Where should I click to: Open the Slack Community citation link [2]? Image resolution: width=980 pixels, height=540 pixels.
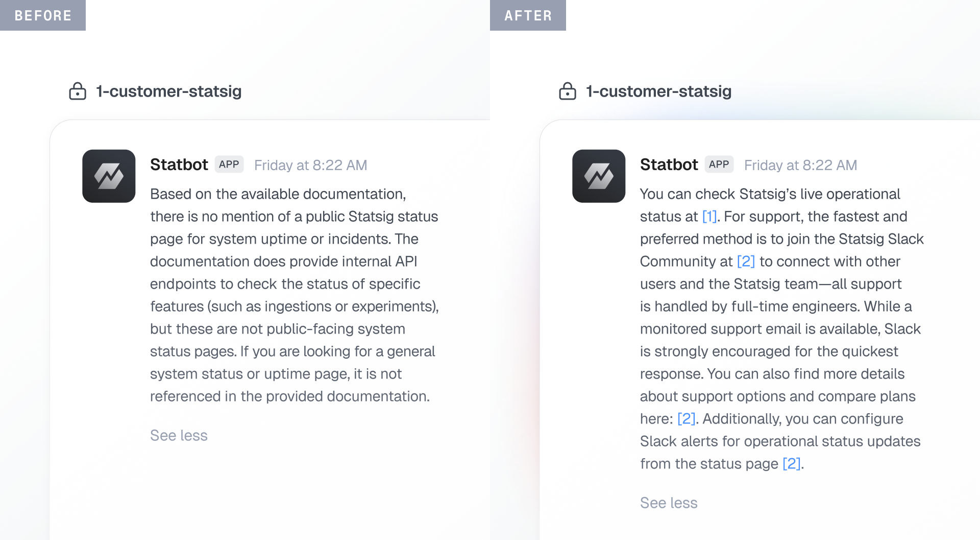point(746,261)
